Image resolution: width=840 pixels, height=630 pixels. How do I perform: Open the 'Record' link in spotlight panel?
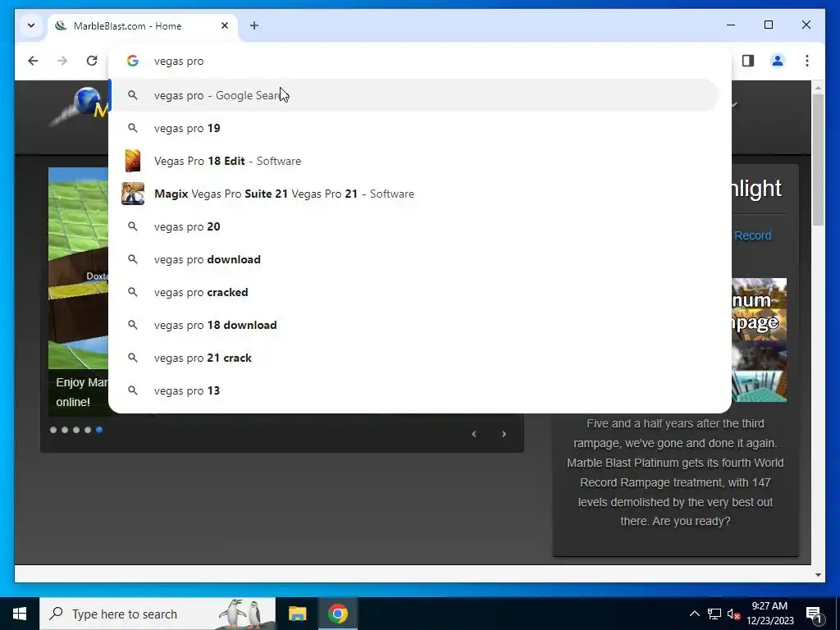(x=753, y=235)
